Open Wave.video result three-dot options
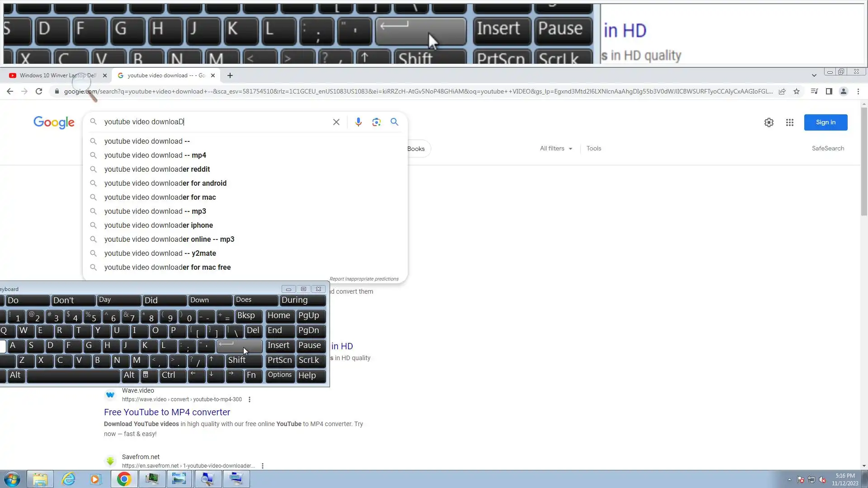Screen dimensions: 868x488 (250, 399)
